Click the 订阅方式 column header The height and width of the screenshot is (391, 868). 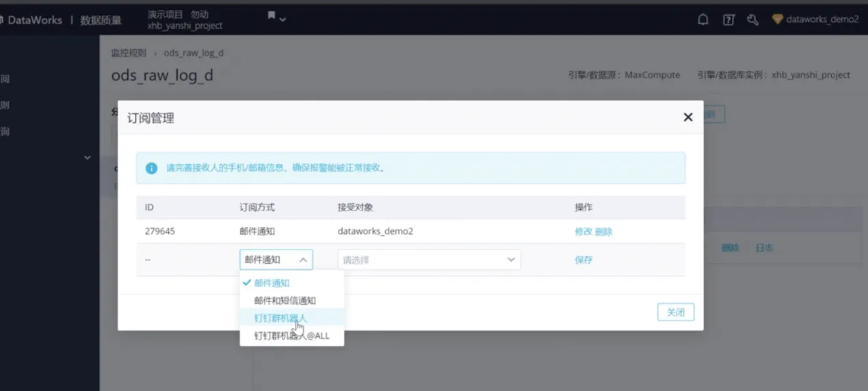(x=257, y=207)
